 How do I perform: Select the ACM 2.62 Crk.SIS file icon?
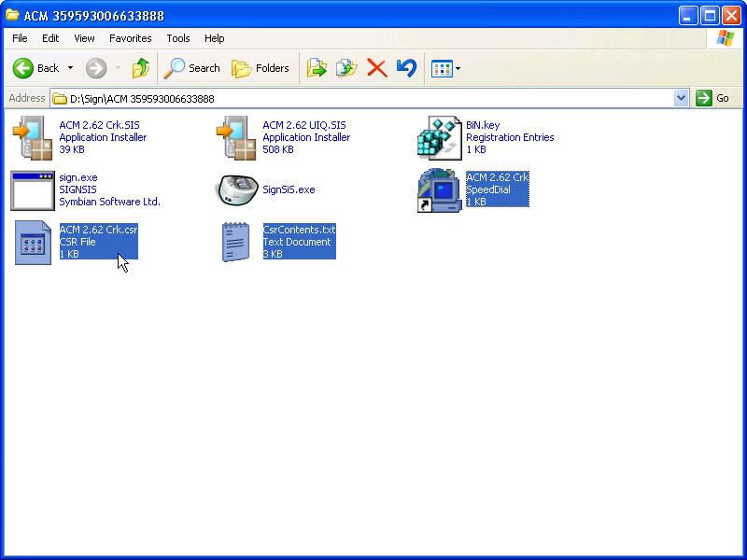point(32,137)
